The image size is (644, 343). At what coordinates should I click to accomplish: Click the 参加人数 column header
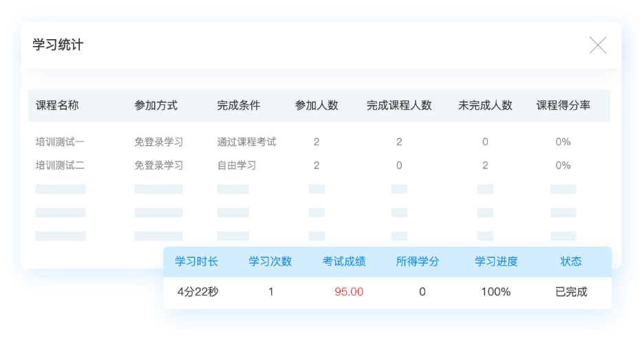(316, 106)
